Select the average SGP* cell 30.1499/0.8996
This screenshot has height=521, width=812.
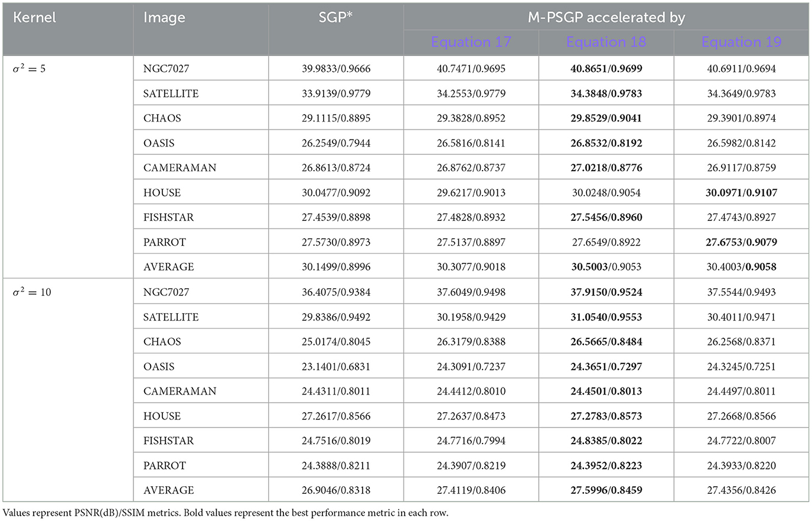pyautogui.click(x=336, y=267)
